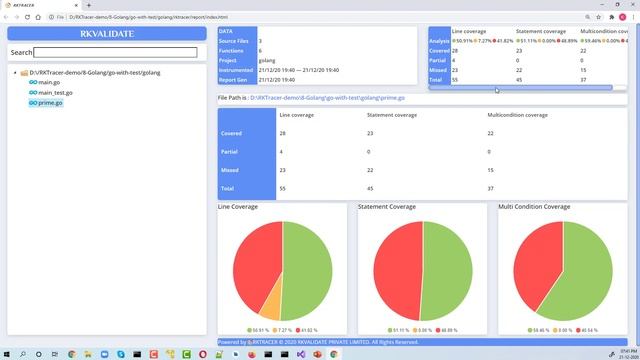Click the green slice of Statement Coverage pie
This screenshot has height=360, width=640.
pos(447,271)
